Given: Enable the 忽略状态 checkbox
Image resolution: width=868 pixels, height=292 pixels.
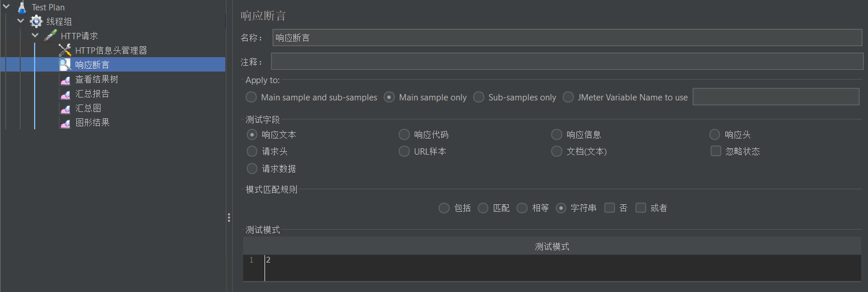Looking at the screenshot, I should click(716, 151).
